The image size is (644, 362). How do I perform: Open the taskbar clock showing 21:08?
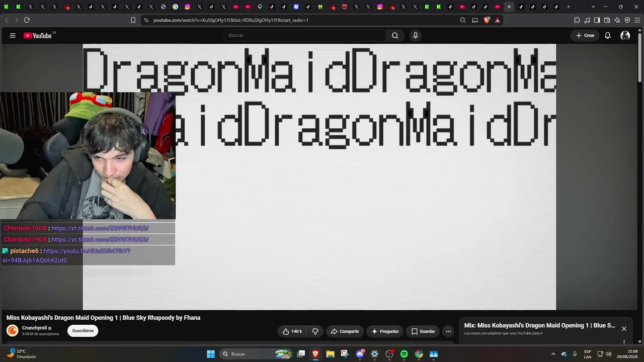pos(627,354)
